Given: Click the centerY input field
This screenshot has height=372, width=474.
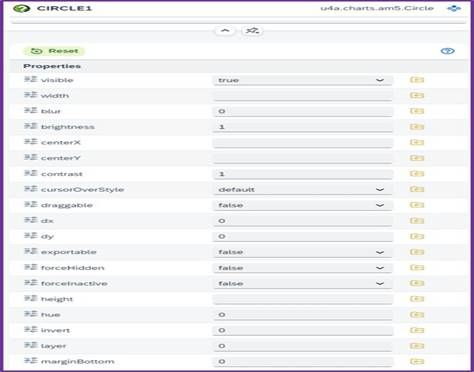Looking at the screenshot, I should (x=303, y=158).
